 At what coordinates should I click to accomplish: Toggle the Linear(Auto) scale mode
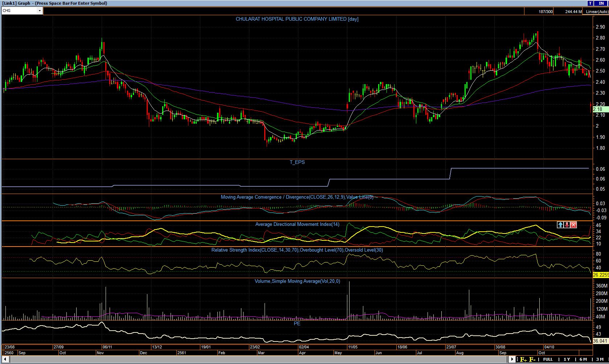tap(597, 12)
